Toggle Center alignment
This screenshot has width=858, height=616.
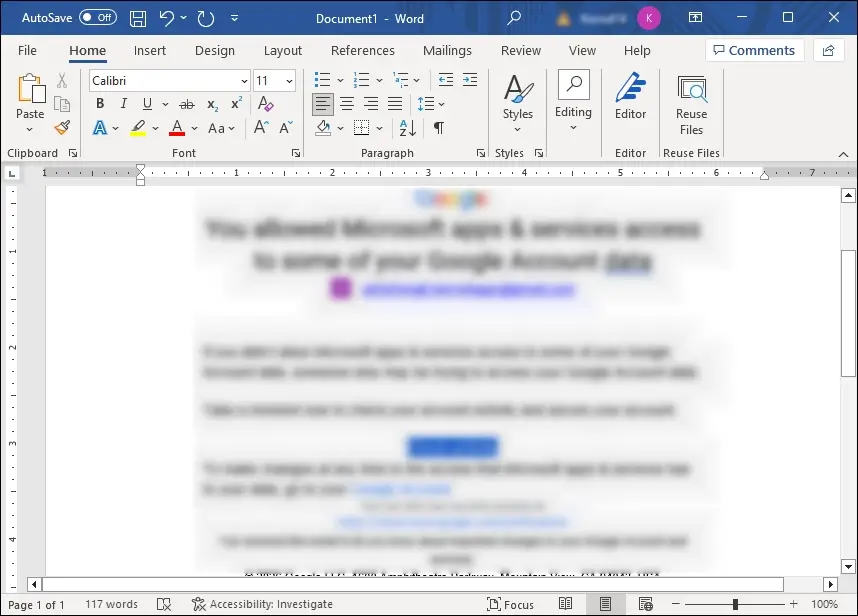coord(347,103)
